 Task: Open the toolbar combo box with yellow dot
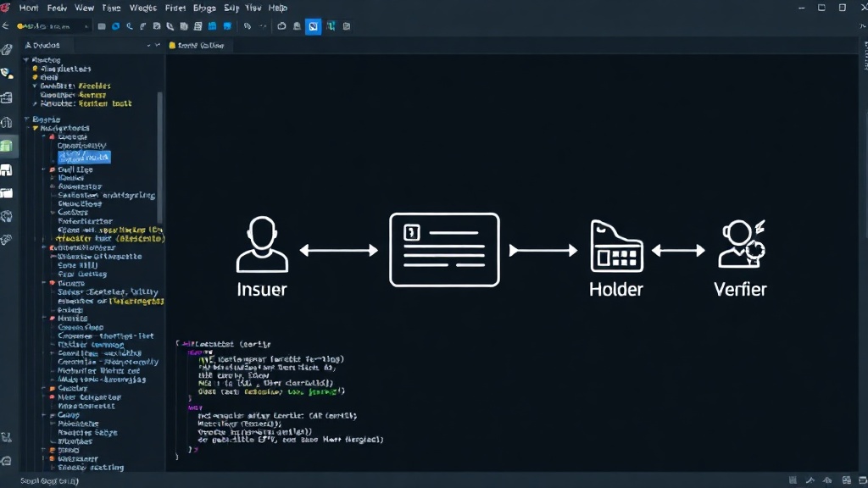point(53,26)
